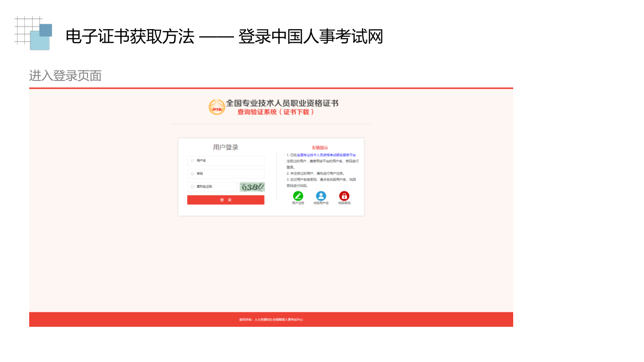Click the 版权所有 footer text
644x362 pixels.
coord(271,319)
